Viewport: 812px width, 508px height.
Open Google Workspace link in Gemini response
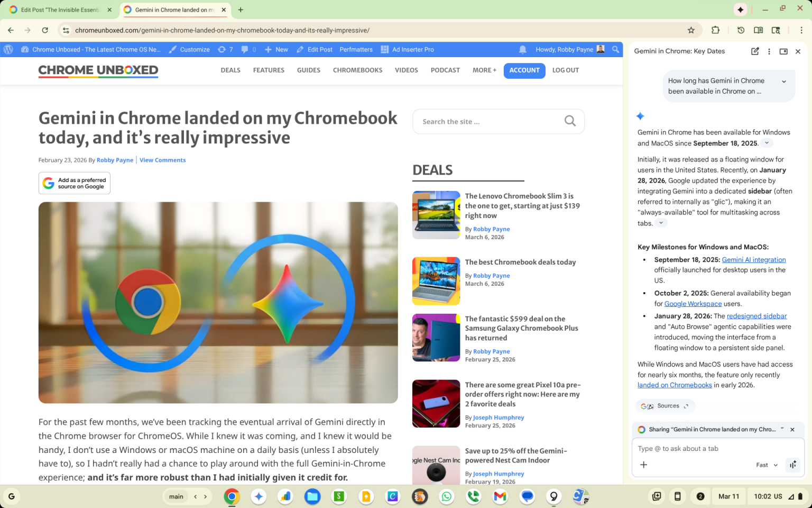point(693,304)
